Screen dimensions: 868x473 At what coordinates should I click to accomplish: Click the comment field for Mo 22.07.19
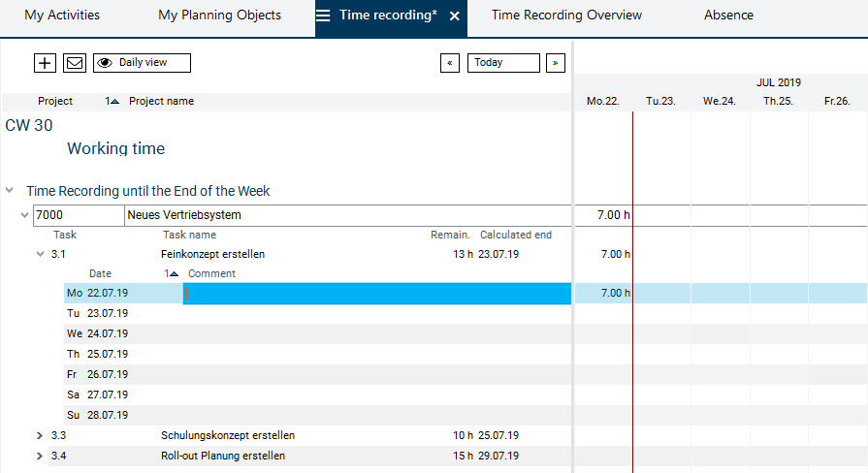tap(376, 294)
